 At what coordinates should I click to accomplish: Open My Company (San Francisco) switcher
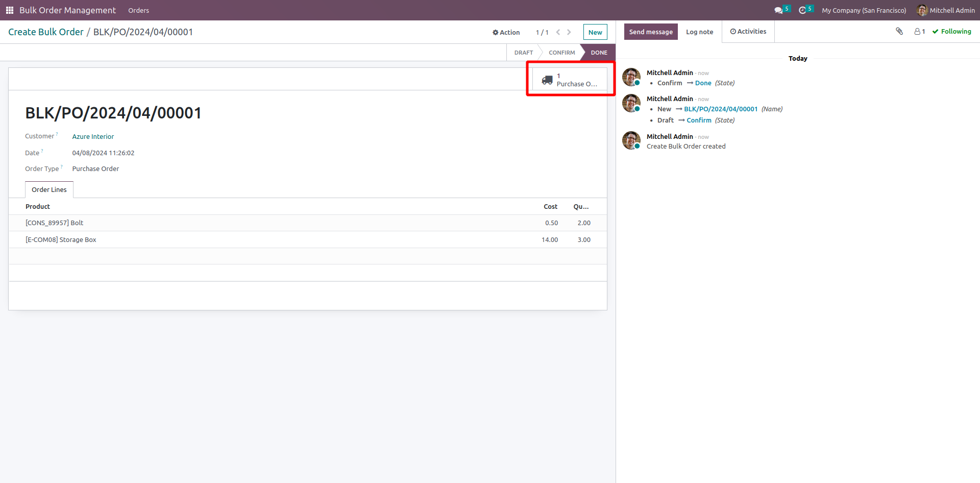[x=864, y=10]
